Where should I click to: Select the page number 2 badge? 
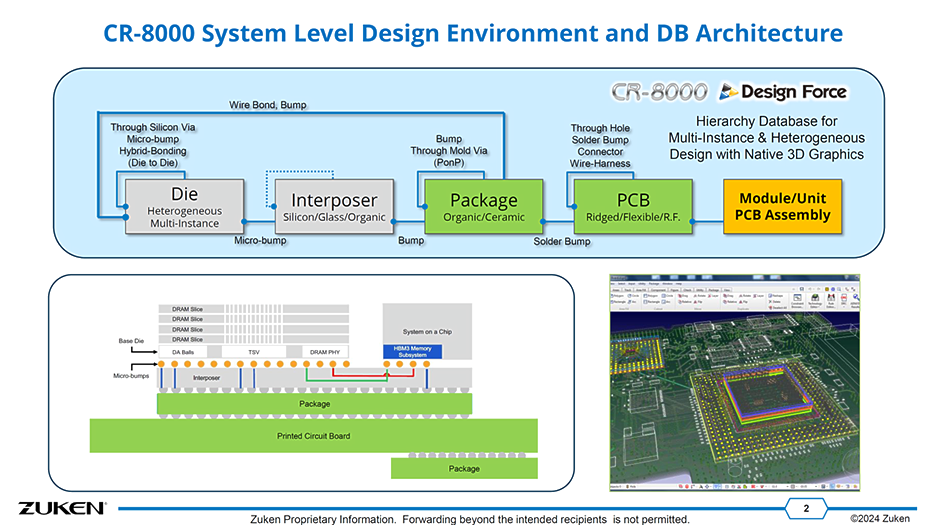pos(806,508)
